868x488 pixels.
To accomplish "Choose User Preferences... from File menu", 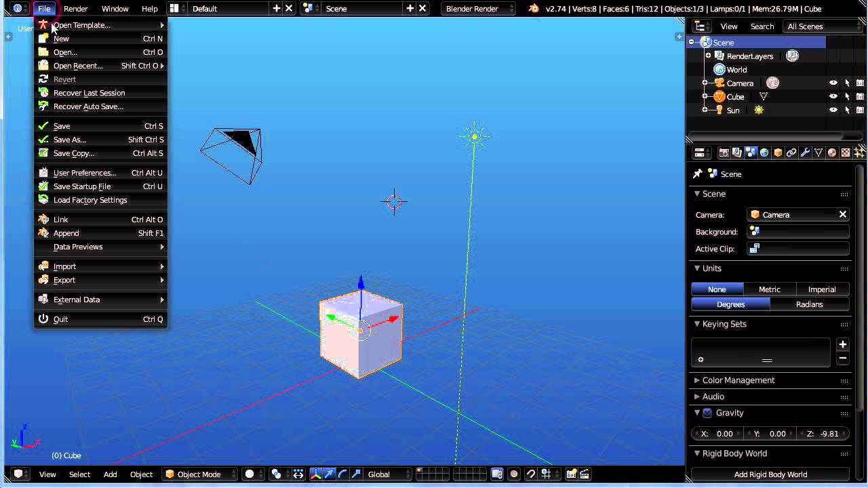I will point(100,173).
